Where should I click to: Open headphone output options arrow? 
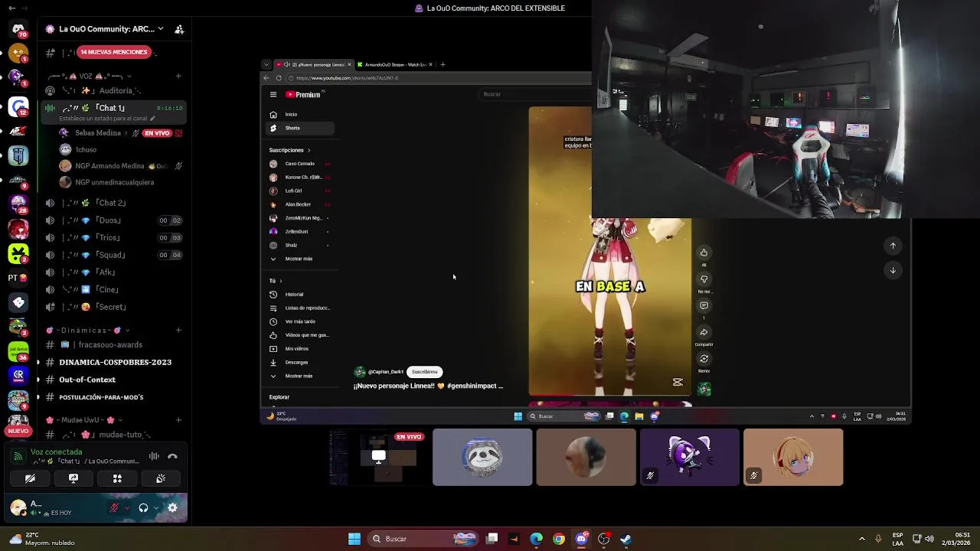(x=155, y=507)
